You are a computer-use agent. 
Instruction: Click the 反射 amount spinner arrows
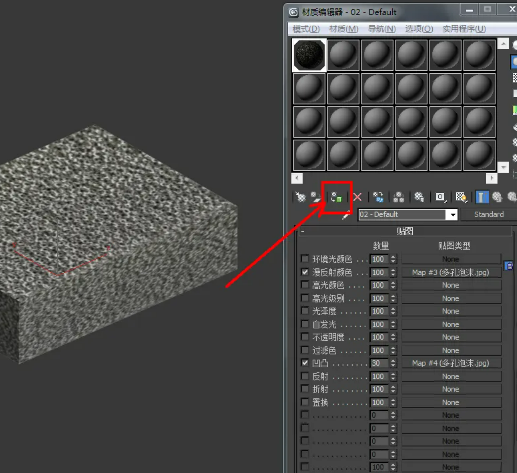[x=393, y=376]
